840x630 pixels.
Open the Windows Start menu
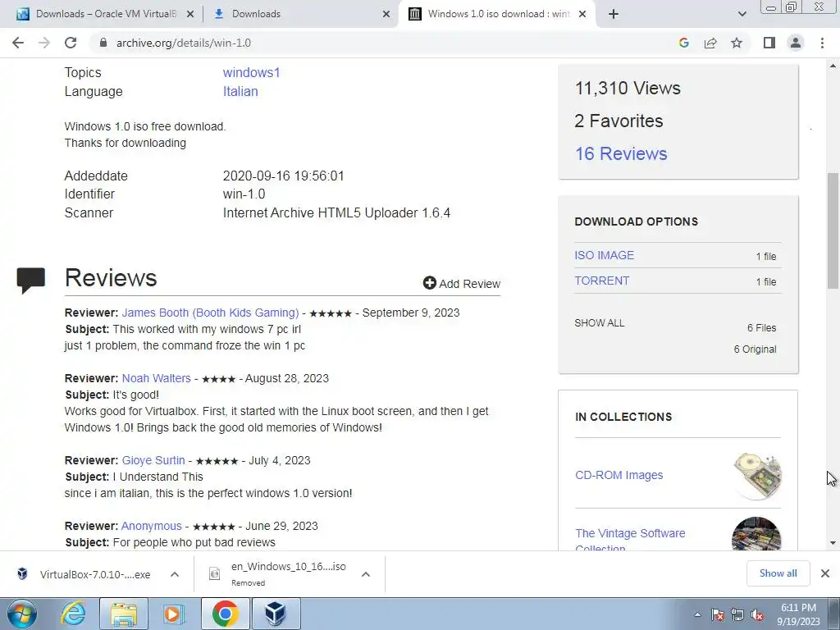pyautogui.click(x=21, y=614)
